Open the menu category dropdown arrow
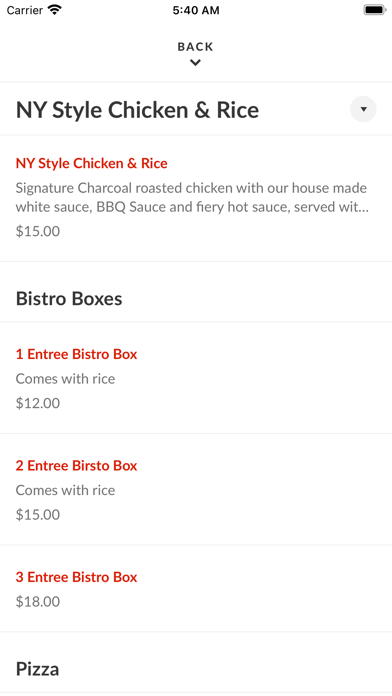Image resolution: width=392 pixels, height=696 pixels. (x=363, y=109)
